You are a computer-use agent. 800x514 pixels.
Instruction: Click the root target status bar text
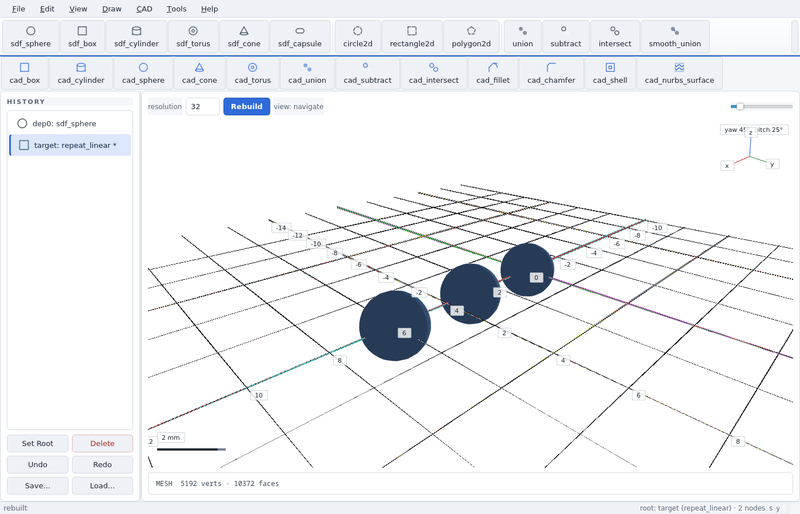(x=702, y=508)
